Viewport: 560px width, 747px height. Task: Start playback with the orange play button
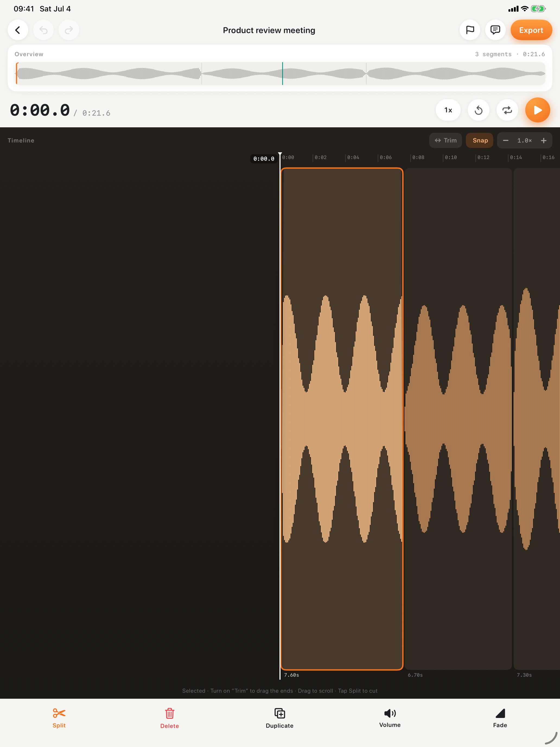(538, 110)
